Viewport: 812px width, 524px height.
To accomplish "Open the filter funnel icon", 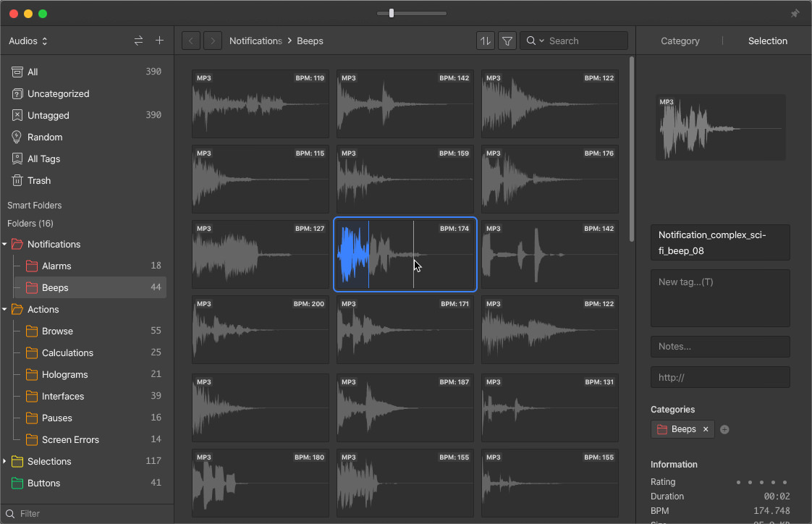I will click(x=507, y=41).
